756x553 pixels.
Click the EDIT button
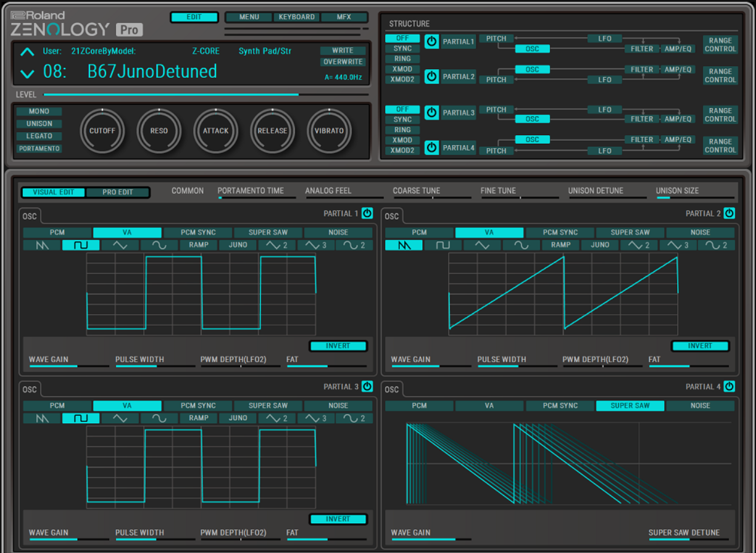(x=194, y=17)
